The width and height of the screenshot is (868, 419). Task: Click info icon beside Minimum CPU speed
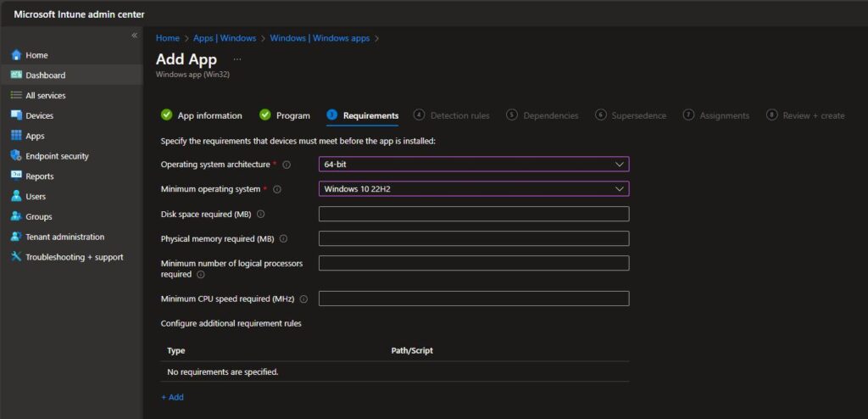point(303,299)
